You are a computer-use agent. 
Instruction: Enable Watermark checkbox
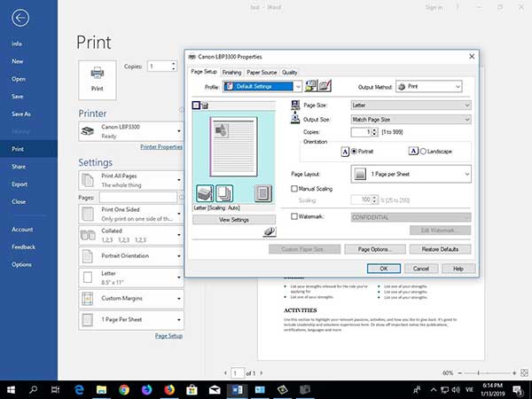tap(294, 216)
